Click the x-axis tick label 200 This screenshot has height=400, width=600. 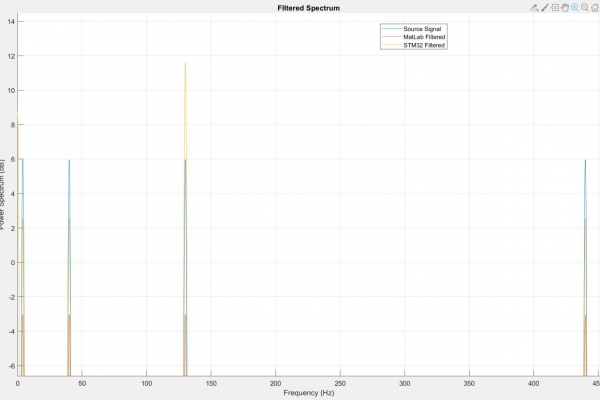coord(276,383)
